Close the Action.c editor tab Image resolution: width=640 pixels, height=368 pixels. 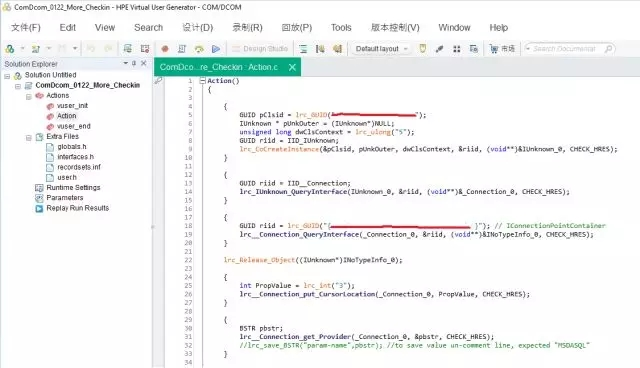292,67
